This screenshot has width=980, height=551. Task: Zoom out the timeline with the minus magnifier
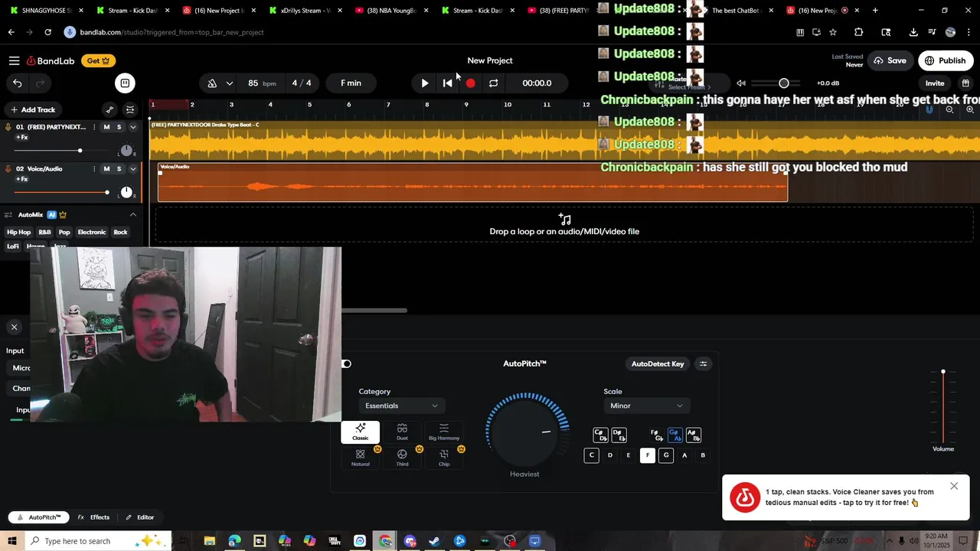[949, 109]
